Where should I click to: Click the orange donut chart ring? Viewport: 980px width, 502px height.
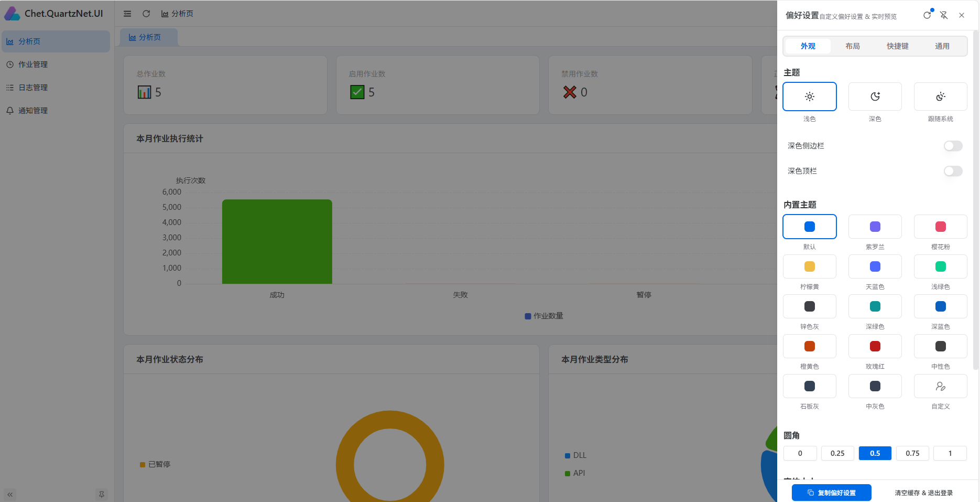click(x=390, y=420)
